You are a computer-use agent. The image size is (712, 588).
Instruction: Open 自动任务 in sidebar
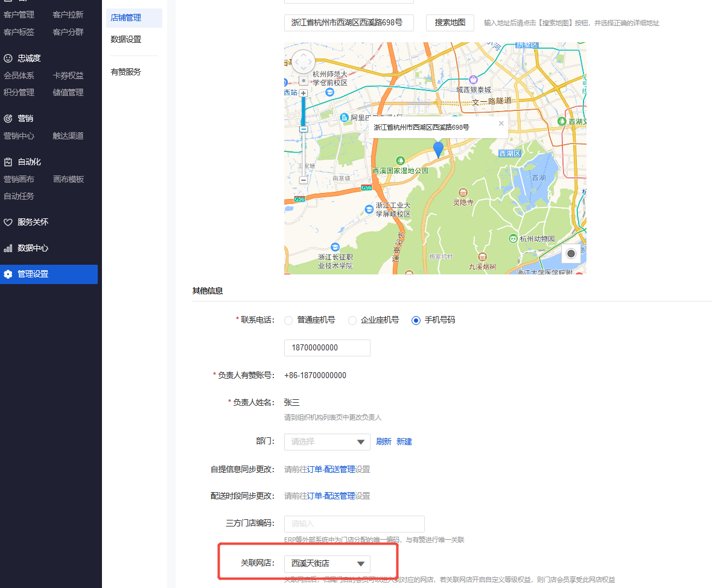point(19,197)
